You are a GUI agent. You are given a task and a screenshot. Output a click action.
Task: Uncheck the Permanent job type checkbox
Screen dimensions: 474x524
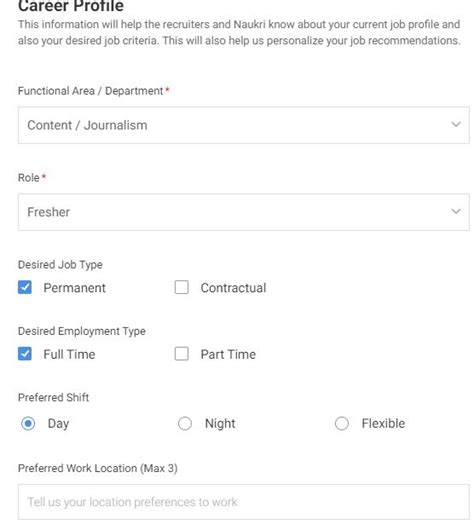click(x=25, y=287)
